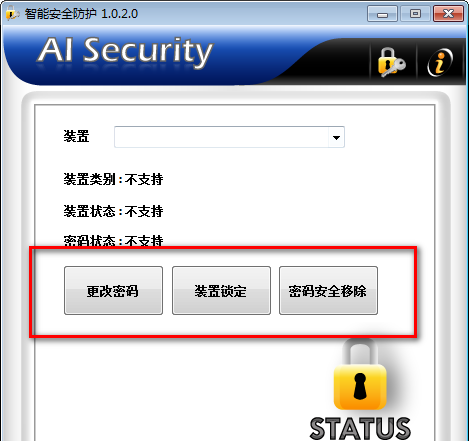Viewport: 469px width, 441px height.
Task: Click the 密码安全移除 button
Action: pos(328,290)
